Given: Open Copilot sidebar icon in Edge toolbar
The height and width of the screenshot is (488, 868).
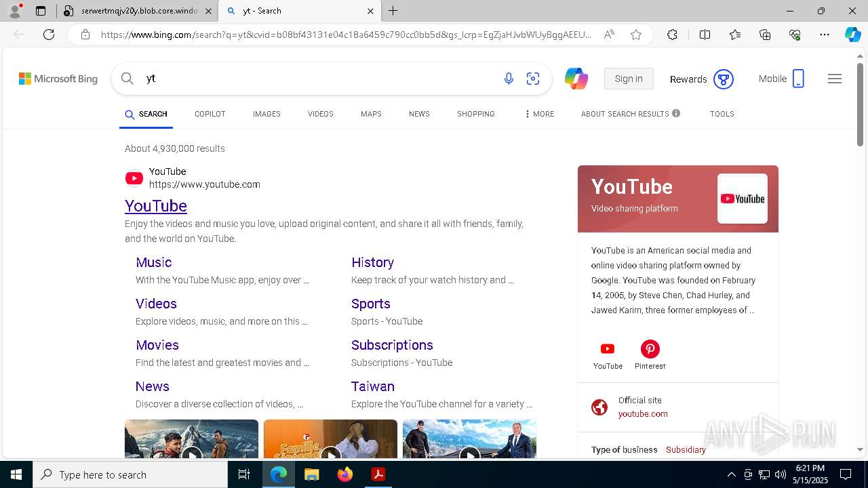Looking at the screenshot, I should (852, 35).
